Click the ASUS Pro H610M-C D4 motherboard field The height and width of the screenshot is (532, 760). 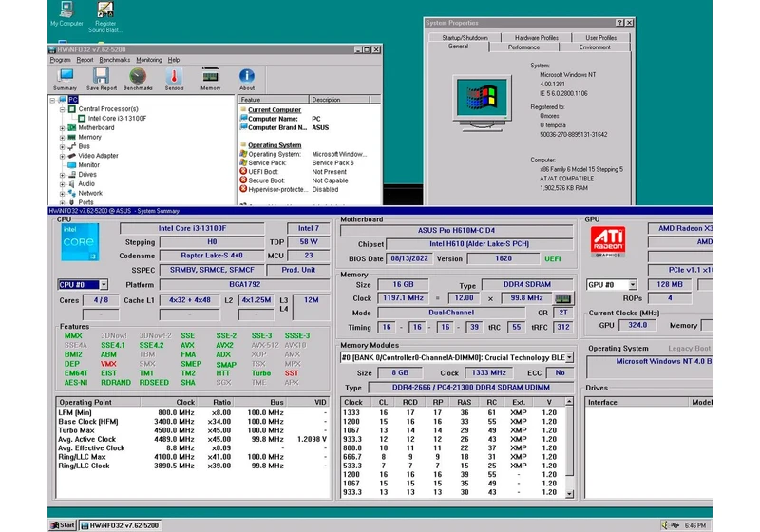click(456, 231)
